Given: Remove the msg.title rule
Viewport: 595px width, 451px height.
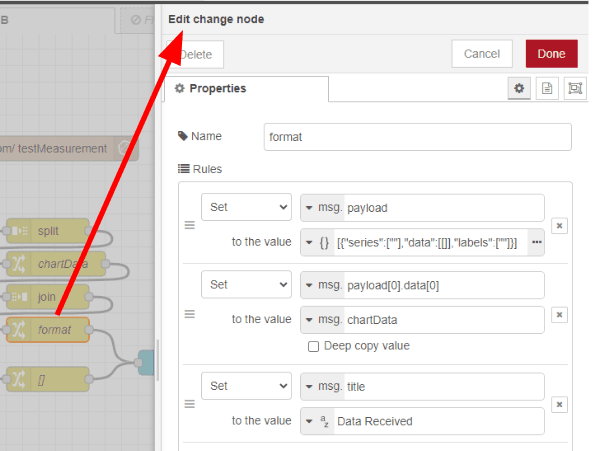Looking at the screenshot, I should pos(559,404).
